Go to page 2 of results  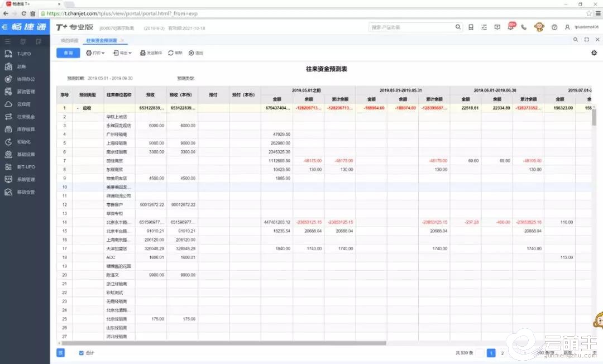502,353
